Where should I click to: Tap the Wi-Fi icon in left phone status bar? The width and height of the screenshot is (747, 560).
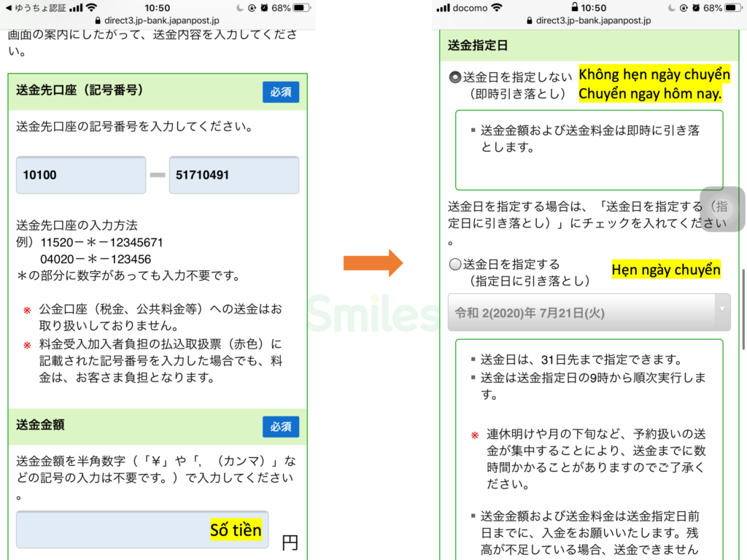pyautogui.click(x=91, y=8)
